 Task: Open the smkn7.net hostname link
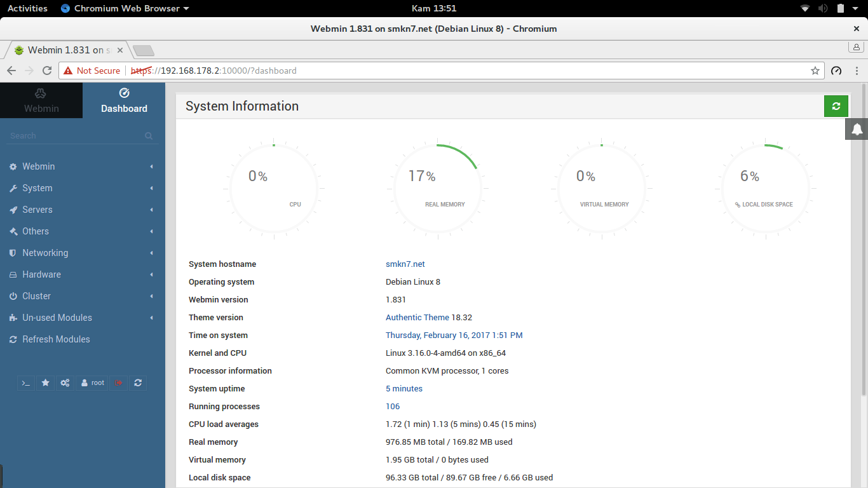click(405, 264)
